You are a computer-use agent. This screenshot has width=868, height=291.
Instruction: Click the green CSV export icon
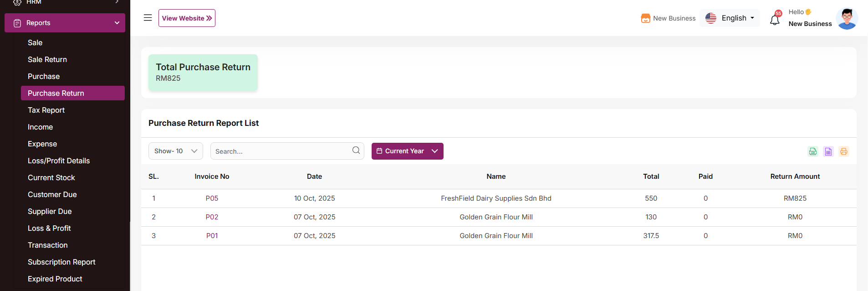tap(813, 151)
